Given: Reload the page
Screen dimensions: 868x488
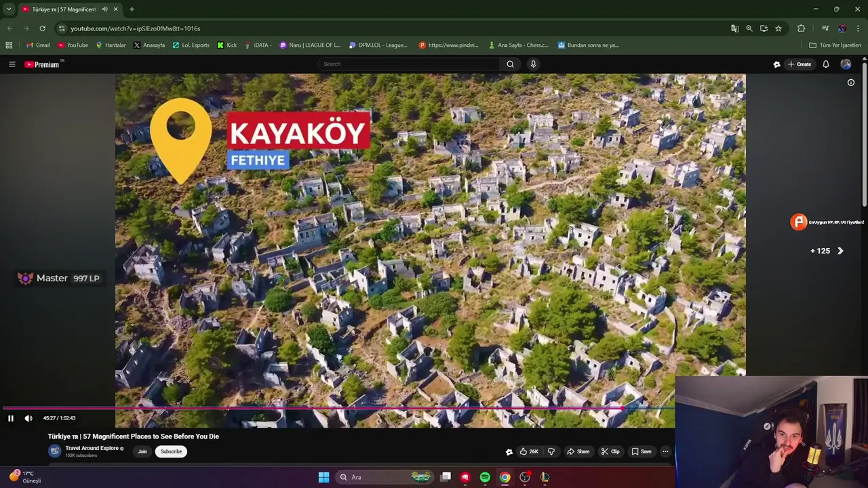Looking at the screenshot, I should (42, 28).
